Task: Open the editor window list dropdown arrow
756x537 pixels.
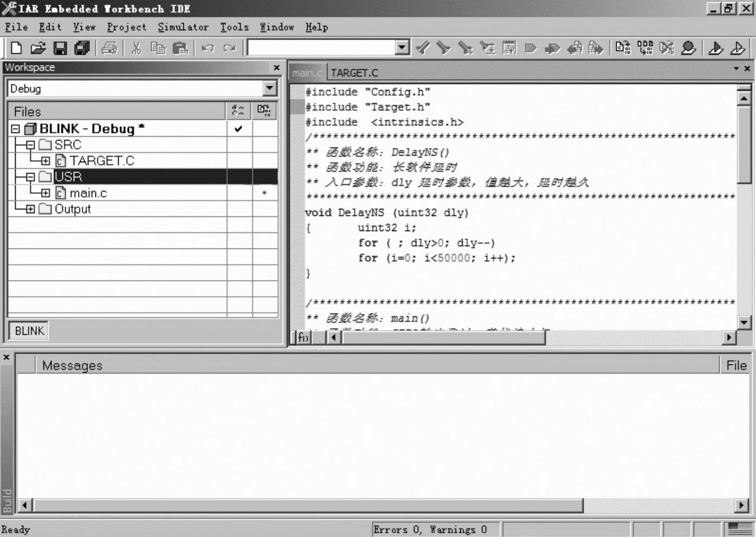Action: pyautogui.click(x=736, y=68)
